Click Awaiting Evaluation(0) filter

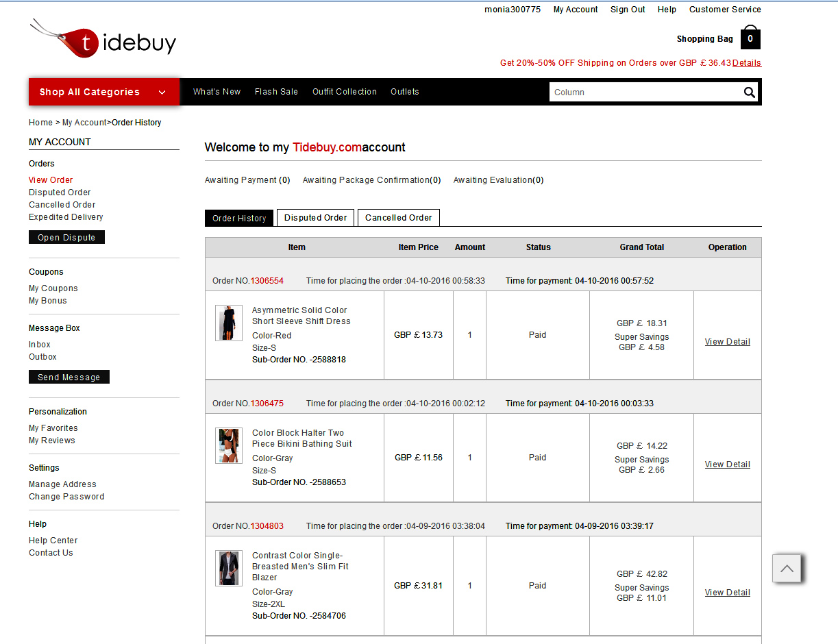[499, 180]
